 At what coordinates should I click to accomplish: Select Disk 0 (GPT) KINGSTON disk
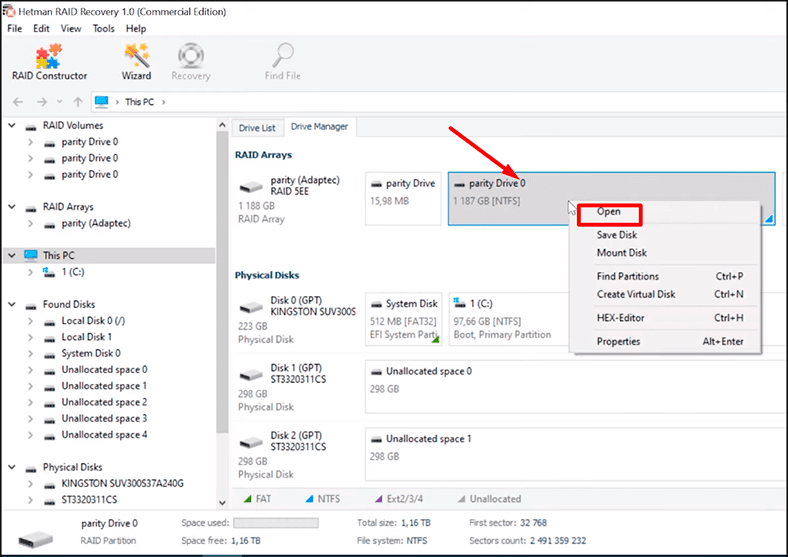tap(297, 319)
